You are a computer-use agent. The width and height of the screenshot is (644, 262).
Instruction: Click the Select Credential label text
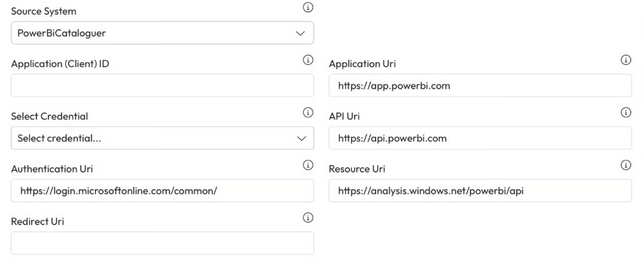49,116
